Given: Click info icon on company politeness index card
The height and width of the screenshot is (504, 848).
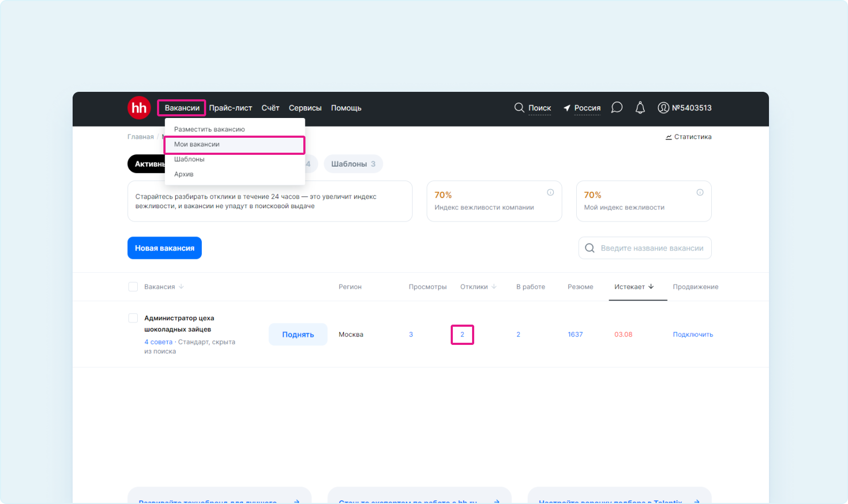Looking at the screenshot, I should tap(551, 192).
